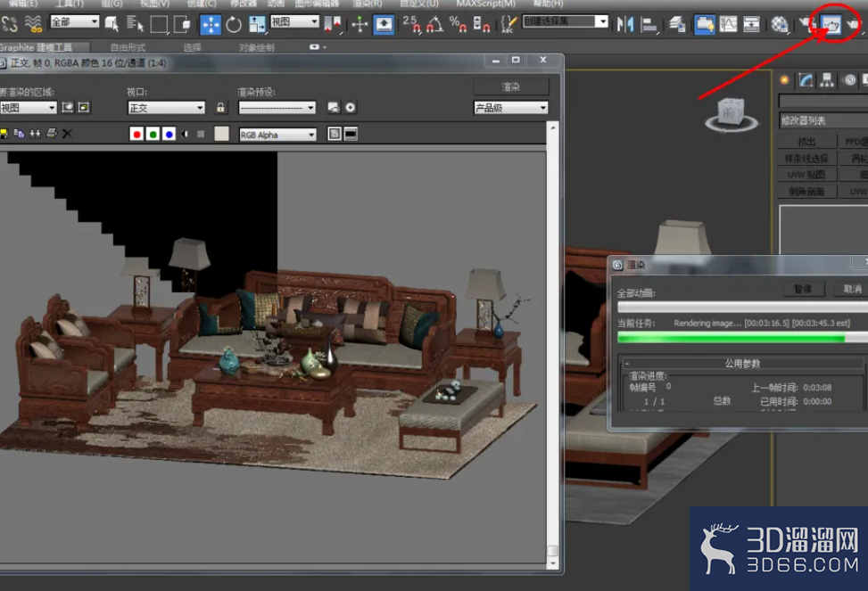
Task: Toggle the green channel button
Action: pos(153,134)
